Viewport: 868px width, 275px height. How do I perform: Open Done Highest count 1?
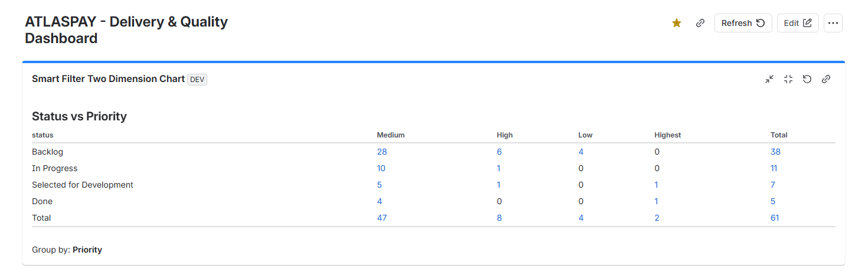coord(657,201)
